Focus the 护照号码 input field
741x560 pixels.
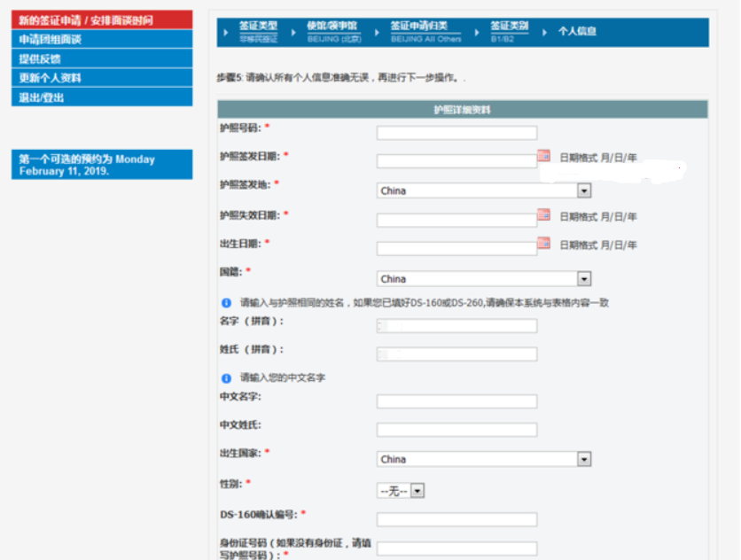point(457,133)
